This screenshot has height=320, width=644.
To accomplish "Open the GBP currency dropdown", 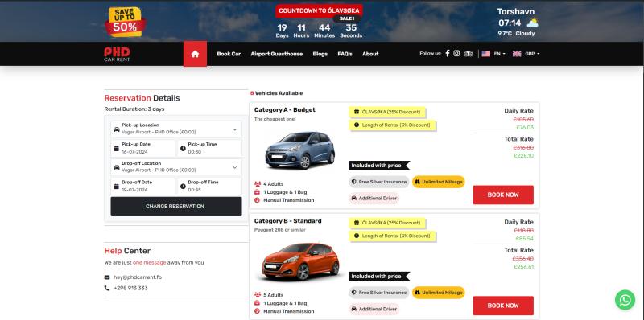I will pyautogui.click(x=532, y=54).
